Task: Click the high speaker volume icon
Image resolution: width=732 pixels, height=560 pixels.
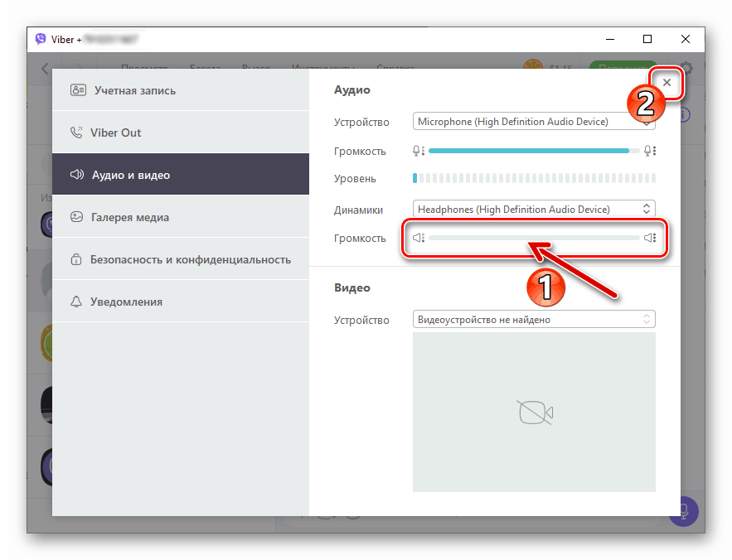Action: (x=650, y=238)
